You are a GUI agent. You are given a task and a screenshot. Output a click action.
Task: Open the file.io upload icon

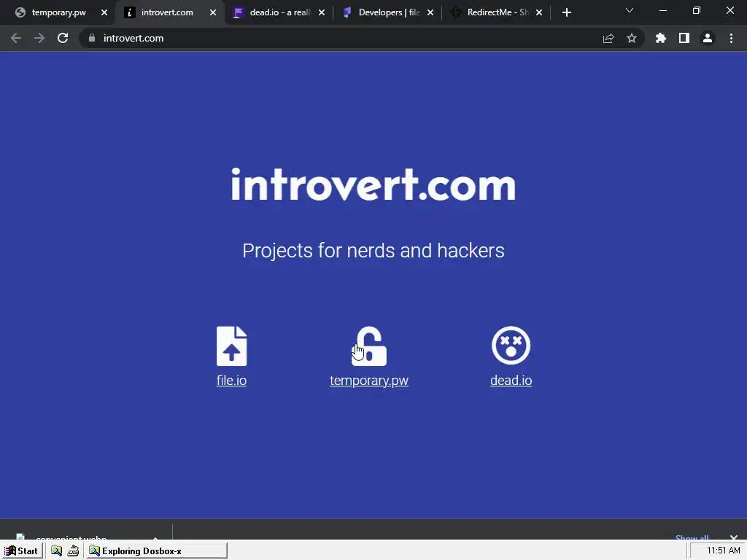coord(231,346)
